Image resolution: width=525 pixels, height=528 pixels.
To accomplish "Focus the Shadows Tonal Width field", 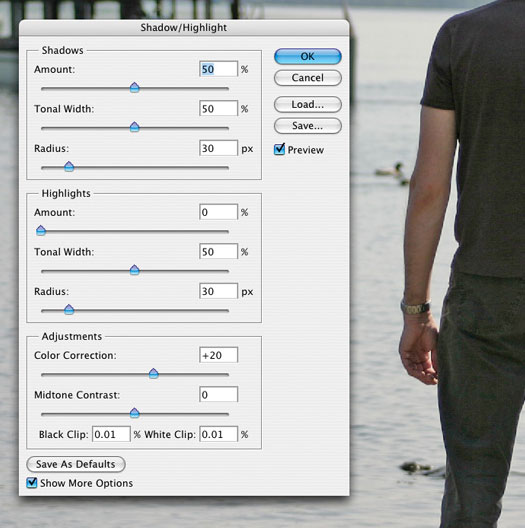I will coord(219,108).
